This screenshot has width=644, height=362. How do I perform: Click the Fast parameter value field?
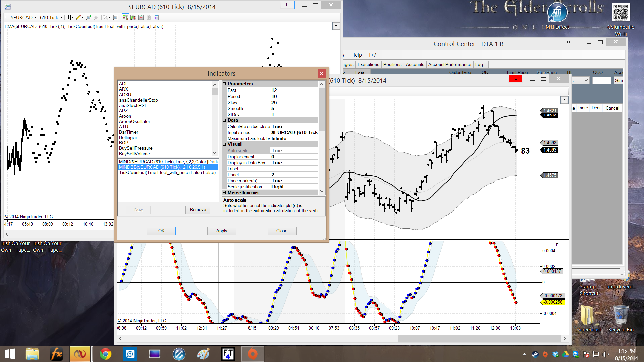(293, 90)
